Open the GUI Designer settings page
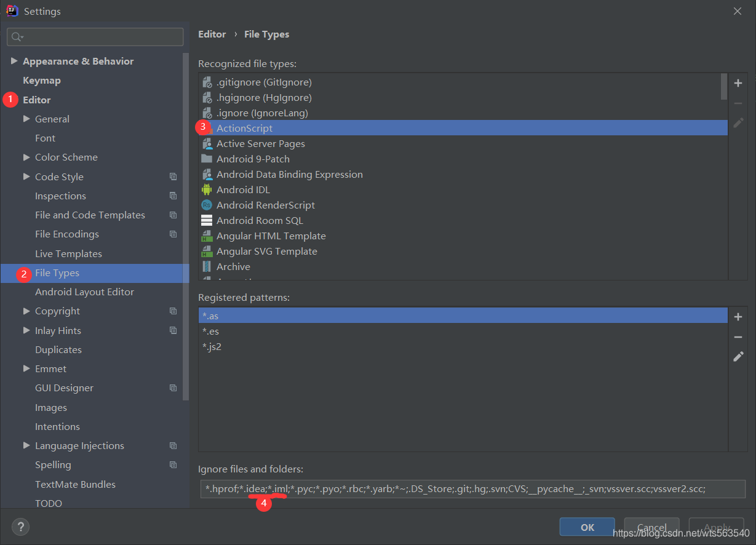The height and width of the screenshot is (545, 756). pos(64,388)
